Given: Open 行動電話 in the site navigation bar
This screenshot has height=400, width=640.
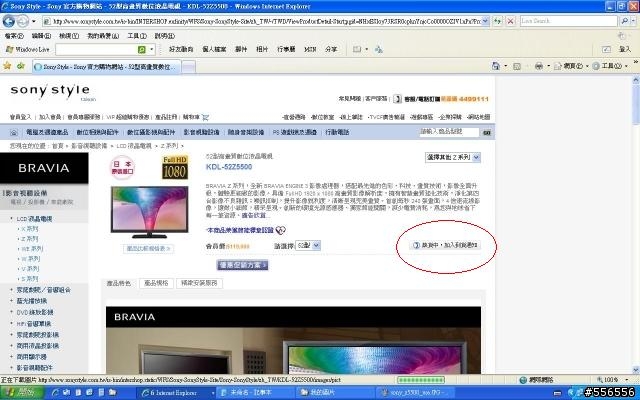Looking at the screenshot, I should click(337, 132).
